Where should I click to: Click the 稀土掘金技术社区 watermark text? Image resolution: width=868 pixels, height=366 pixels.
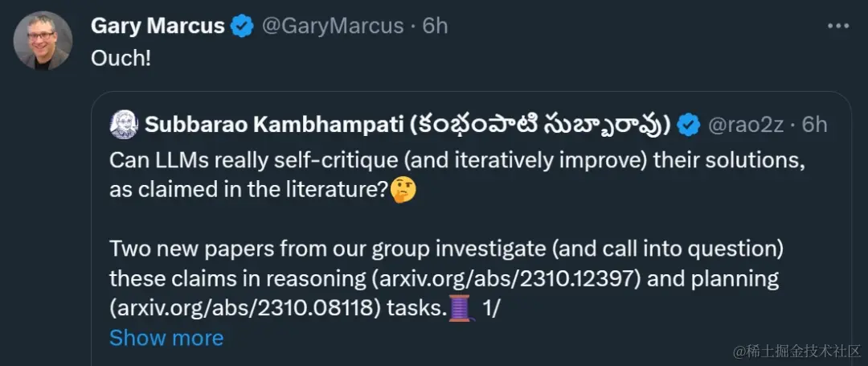pyautogui.click(x=798, y=351)
